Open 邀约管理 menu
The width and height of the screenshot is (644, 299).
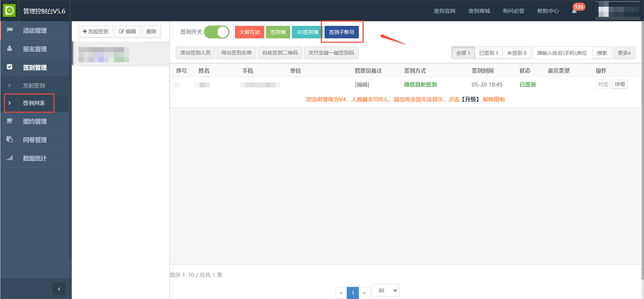click(34, 121)
